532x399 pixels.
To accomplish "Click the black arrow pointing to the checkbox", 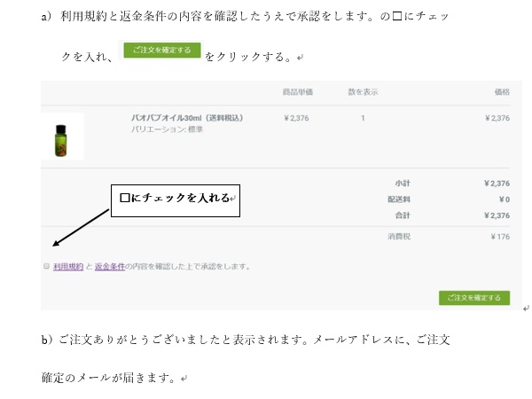I will click(x=81, y=228).
